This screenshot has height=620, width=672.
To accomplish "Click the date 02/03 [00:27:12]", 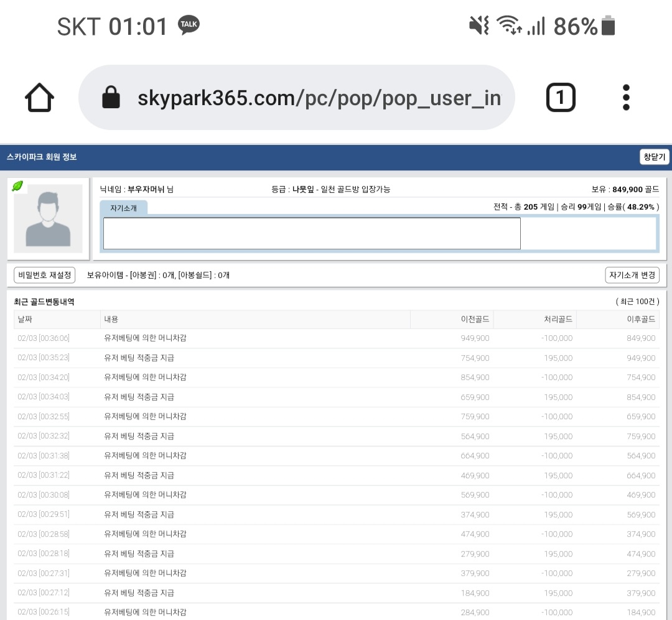I will [44, 593].
